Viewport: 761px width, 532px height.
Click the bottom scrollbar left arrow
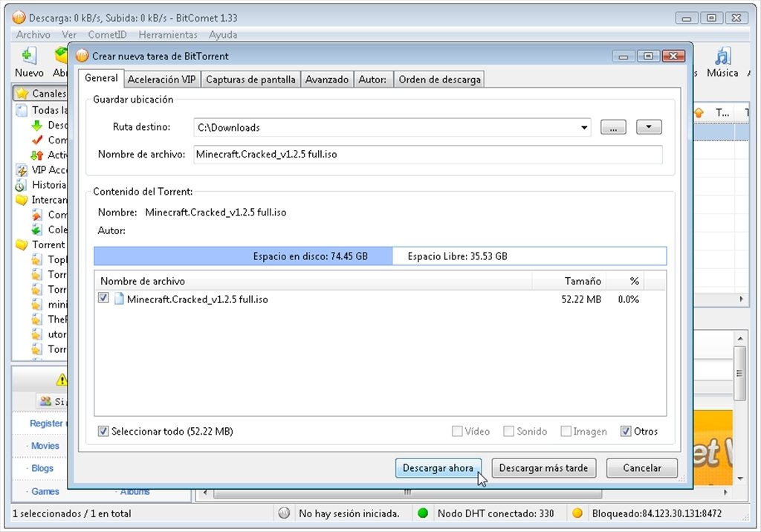click(205, 492)
